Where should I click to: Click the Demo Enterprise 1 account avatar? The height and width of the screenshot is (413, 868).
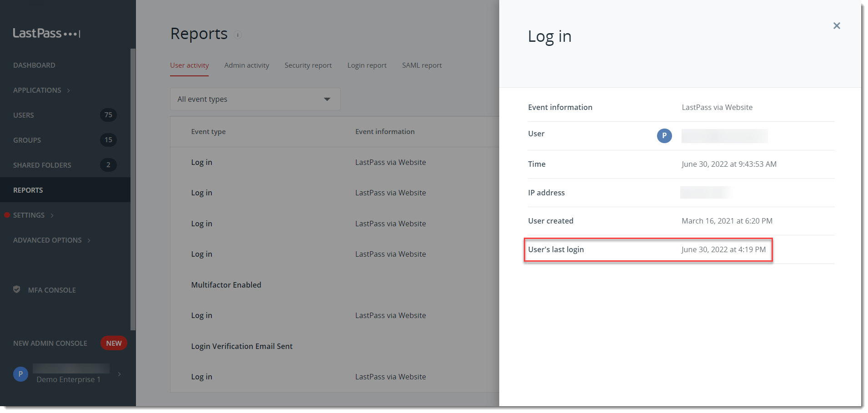point(20,374)
